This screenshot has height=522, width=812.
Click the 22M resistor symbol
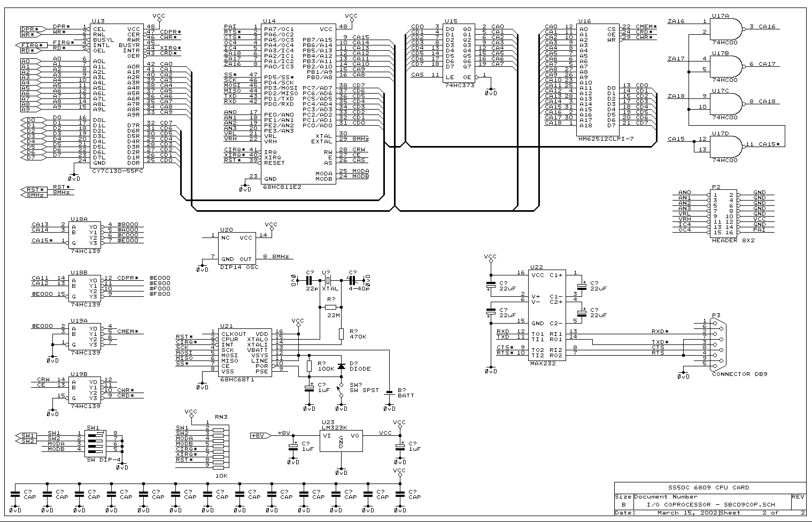point(331,307)
